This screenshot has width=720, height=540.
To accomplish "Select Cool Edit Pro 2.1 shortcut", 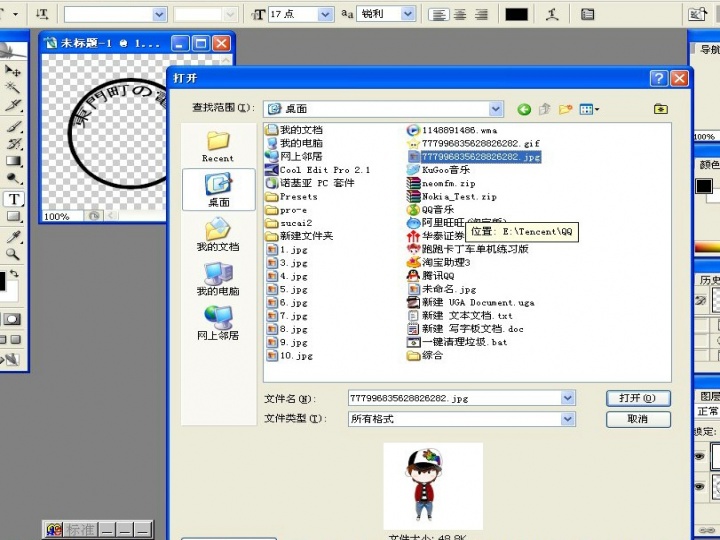I will coord(318,170).
